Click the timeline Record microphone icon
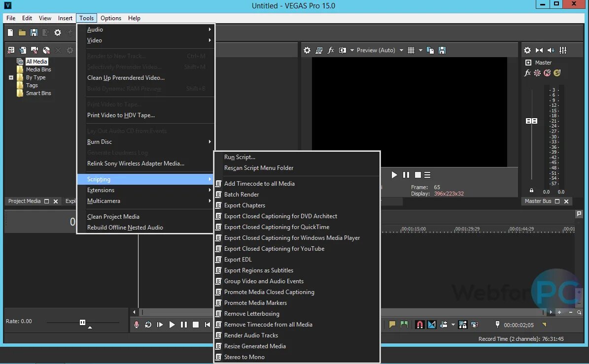The image size is (589, 364). (137, 325)
